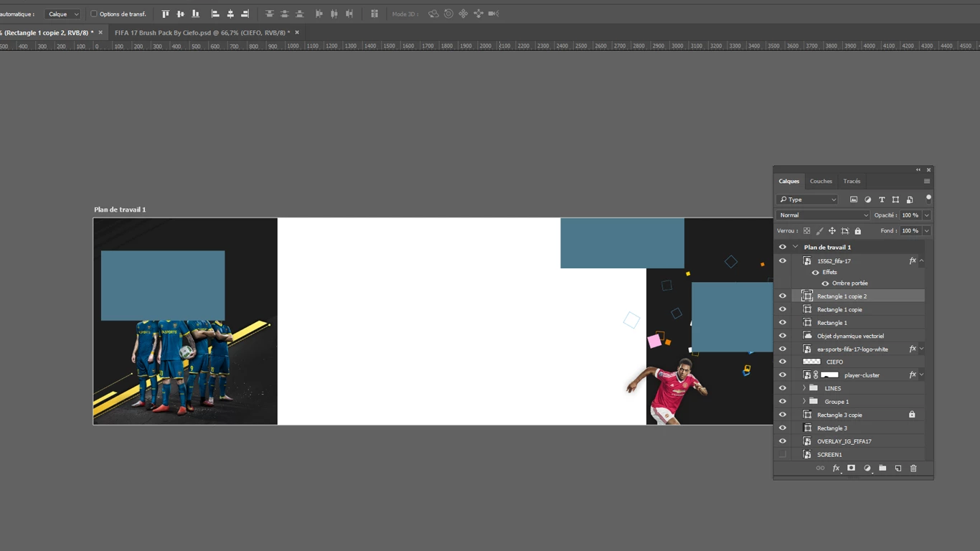The height and width of the screenshot is (551, 980).
Task: Lock transparent pixels icon
Action: [x=806, y=231]
